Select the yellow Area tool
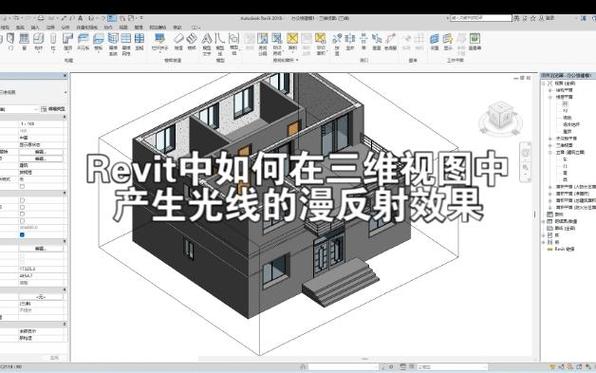596x373 pixels. (x=292, y=41)
